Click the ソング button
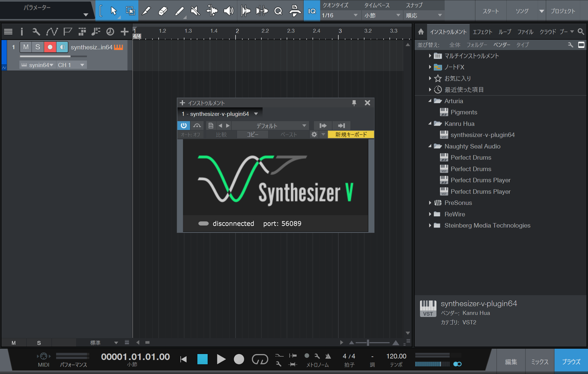The width and height of the screenshot is (588, 374). coord(522,11)
